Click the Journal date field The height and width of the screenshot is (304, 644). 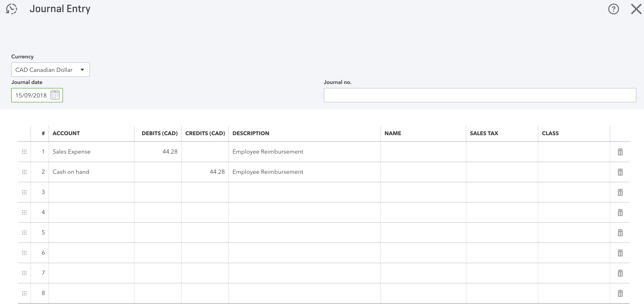pyautogui.click(x=31, y=95)
